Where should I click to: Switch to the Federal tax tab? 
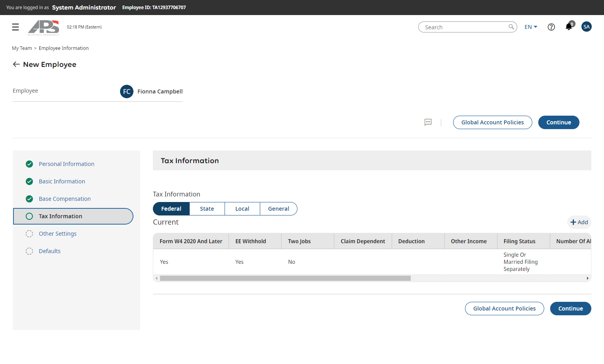[171, 209]
